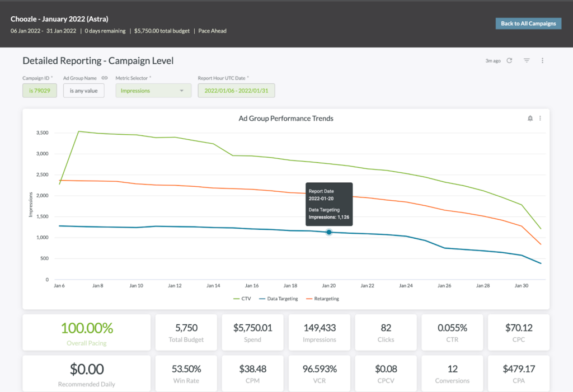Click the 'Pace Ahead' status text
The image size is (573, 392).
click(212, 31)
